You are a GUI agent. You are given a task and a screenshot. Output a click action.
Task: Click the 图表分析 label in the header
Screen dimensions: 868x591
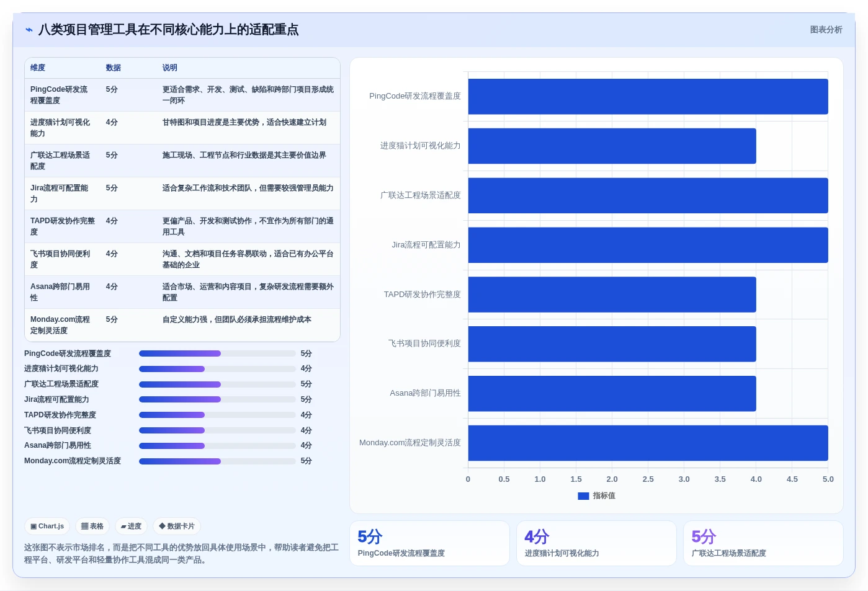[x=826, y=30]
